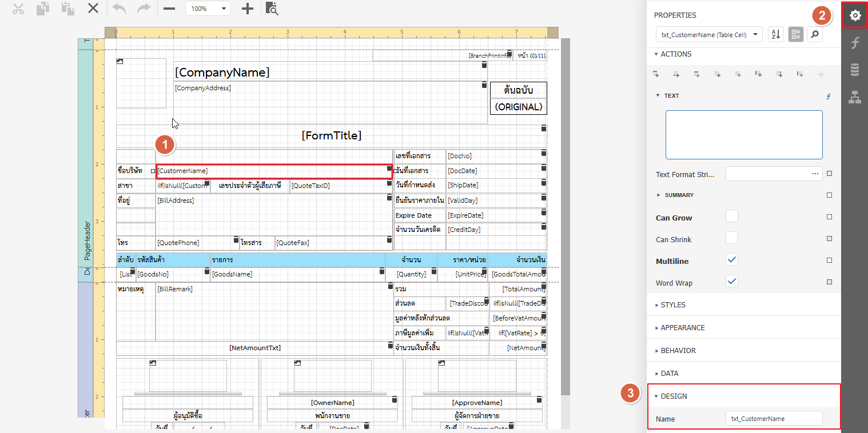
Task: Disable the Word Wrap checkbox
Action: click(731, 282)
